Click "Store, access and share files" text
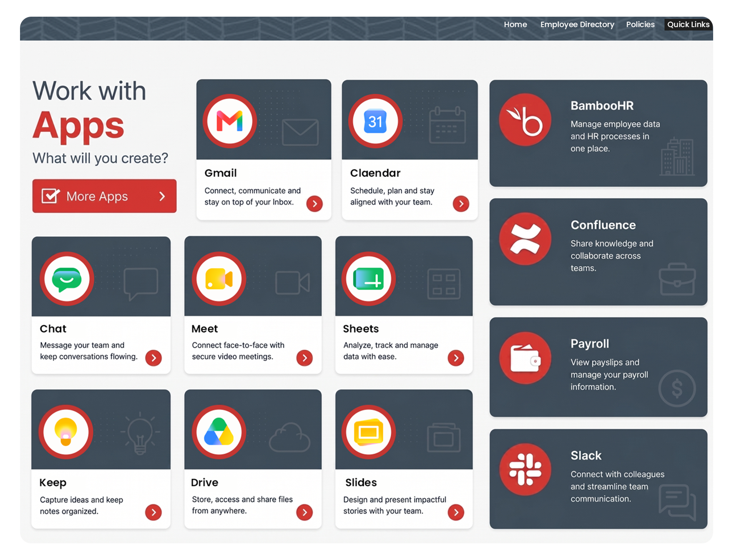Screen dimensions: 734x560 tap(242, 505)
